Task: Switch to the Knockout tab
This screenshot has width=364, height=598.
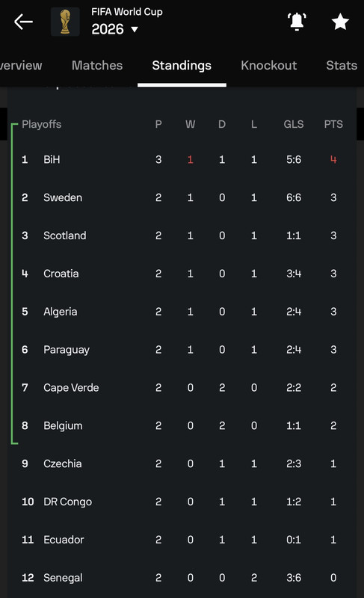Action: click(269, 65)
